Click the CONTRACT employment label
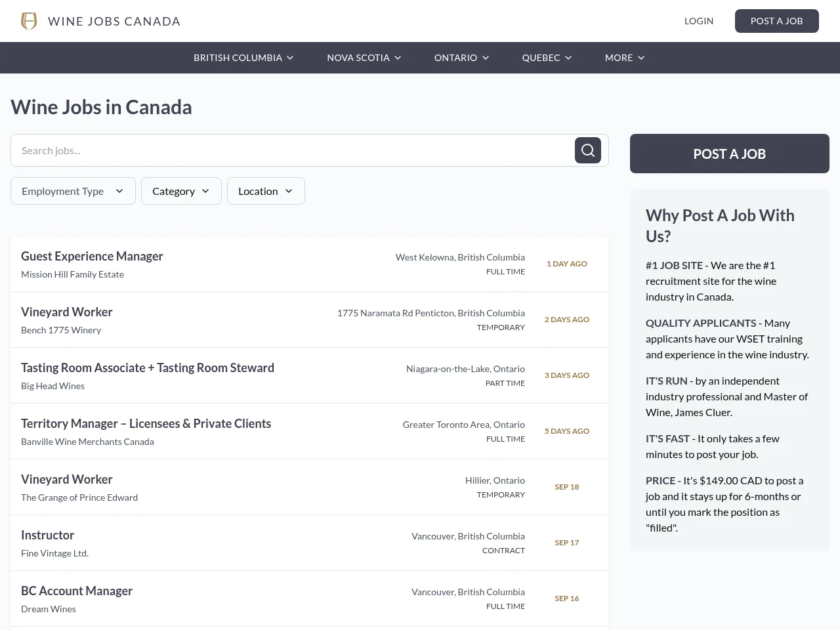The width and height of the screenshot is (840, 630). click(503, 551)
